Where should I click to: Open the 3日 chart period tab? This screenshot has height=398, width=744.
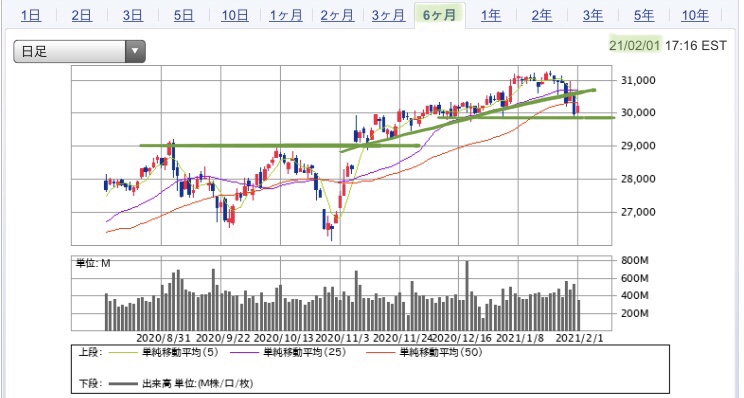(x=132, y=16)
